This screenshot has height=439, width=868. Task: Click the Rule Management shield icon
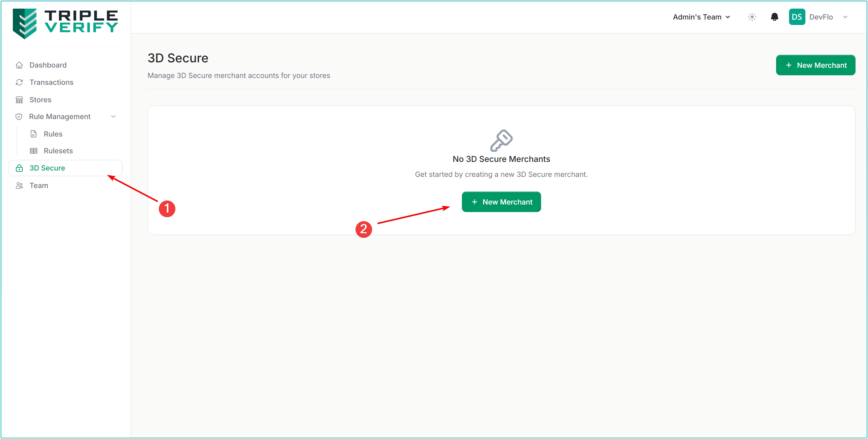tap(19, 117)
